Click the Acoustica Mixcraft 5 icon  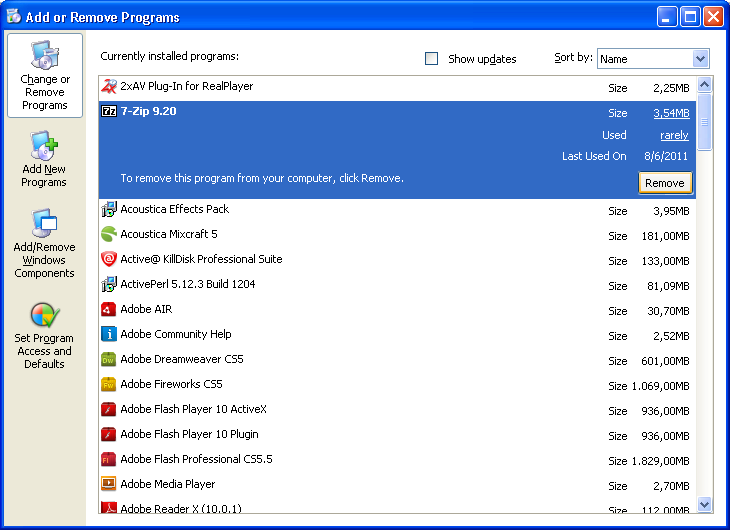pos(109,234)
